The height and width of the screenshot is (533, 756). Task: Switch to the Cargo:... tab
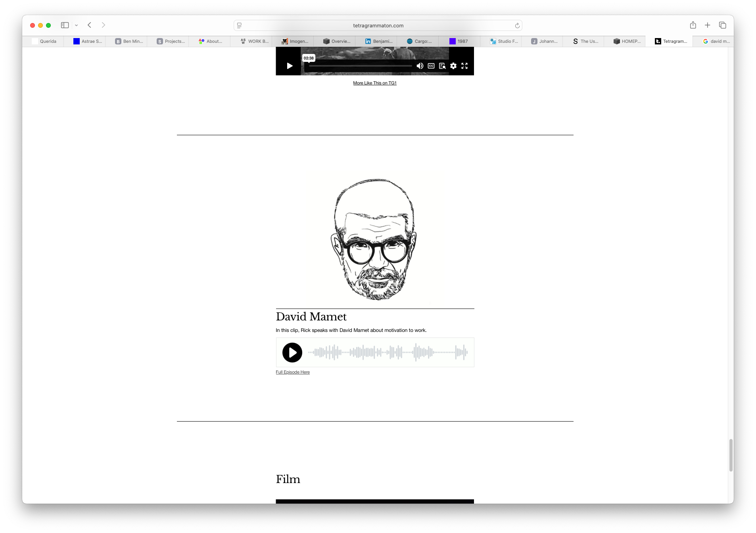418,41
